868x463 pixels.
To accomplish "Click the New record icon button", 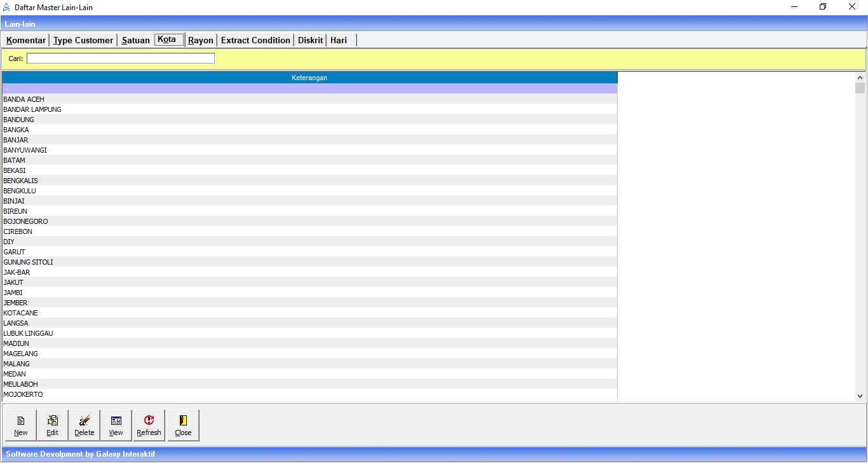I will [21, 425].
